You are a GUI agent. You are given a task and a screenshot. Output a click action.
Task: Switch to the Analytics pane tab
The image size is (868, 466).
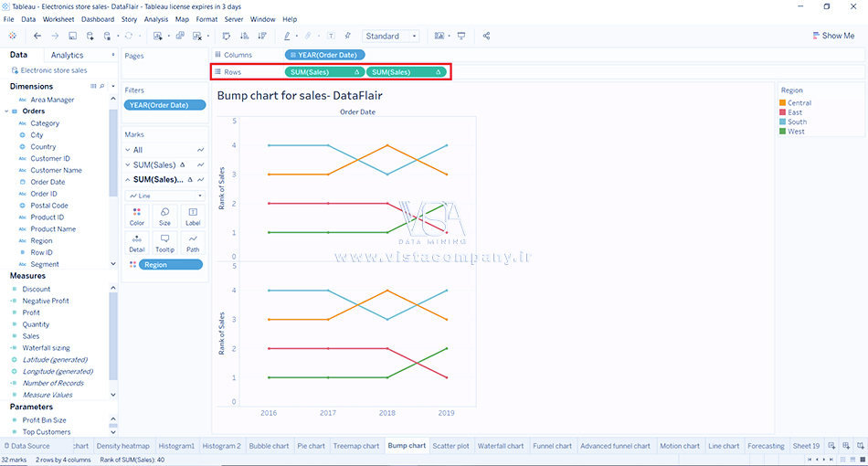pyautogui.click(x=67, y=56)
